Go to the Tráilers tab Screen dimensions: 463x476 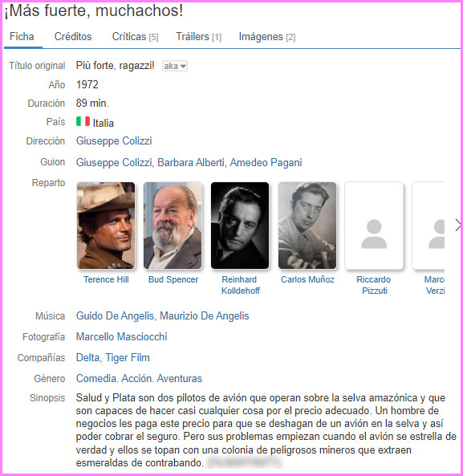tap(199, 37)
